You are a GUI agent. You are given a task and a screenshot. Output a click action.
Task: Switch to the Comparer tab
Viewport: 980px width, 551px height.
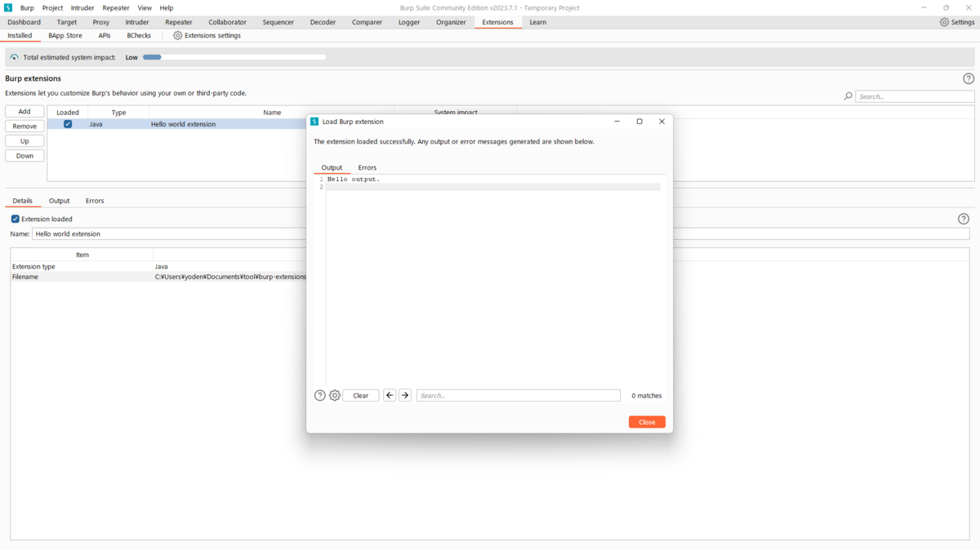click(367, 22)
